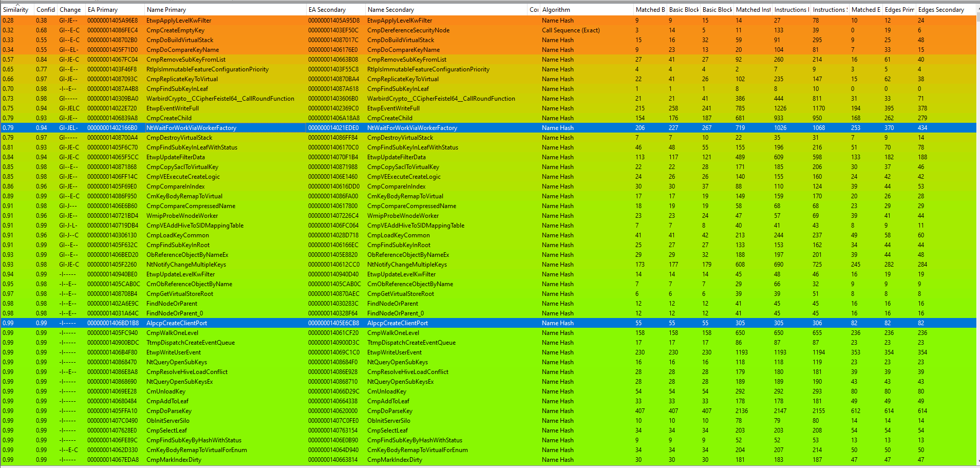The height and width of the screenshot is (468, 980).
Task: Click the Name Secondary column header
Action: coord(391,10)
